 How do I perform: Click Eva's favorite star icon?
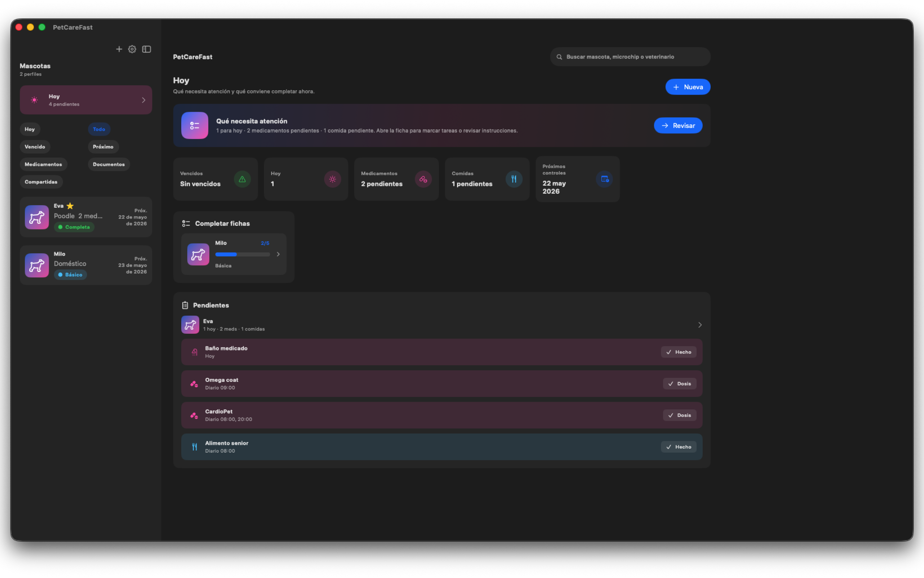[70, 206]
